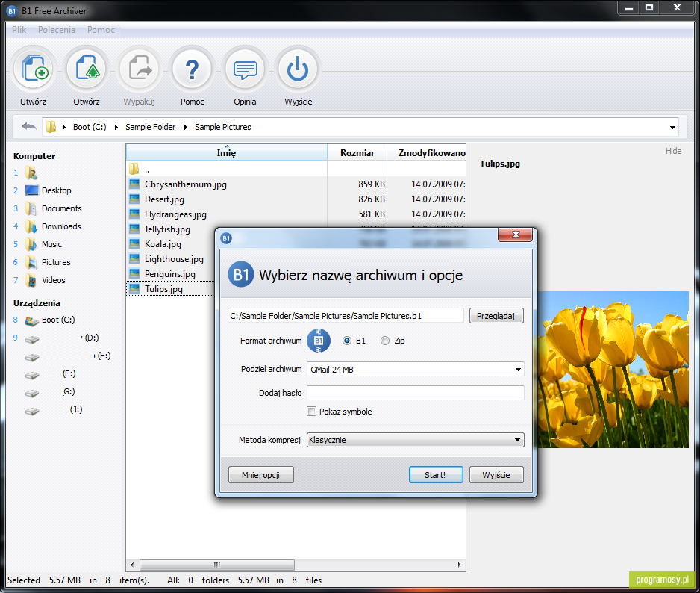Click the (J:) drive icon
Viewport: 700px width, 593px height.
pos(31,411)
